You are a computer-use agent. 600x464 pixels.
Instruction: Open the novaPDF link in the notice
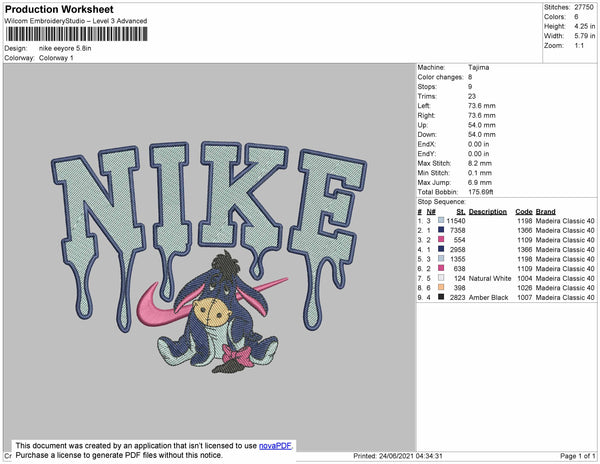(x=275, y=446)
